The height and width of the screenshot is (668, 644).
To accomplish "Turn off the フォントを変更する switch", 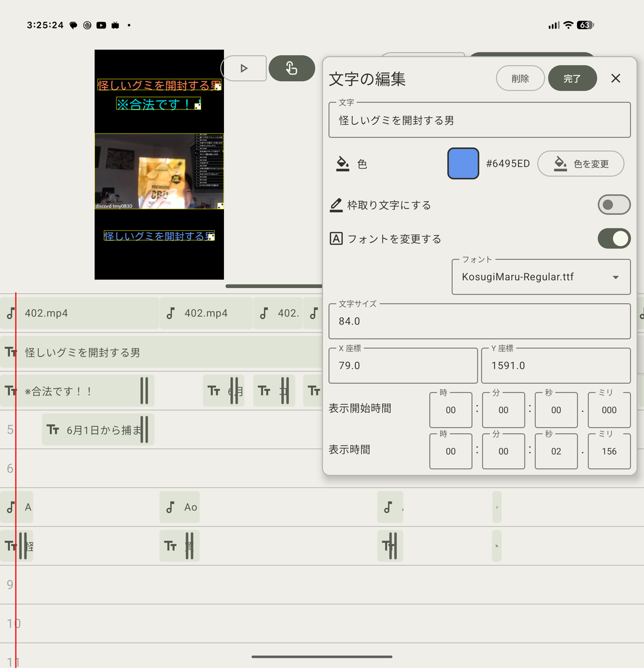I will pos(614,238).
